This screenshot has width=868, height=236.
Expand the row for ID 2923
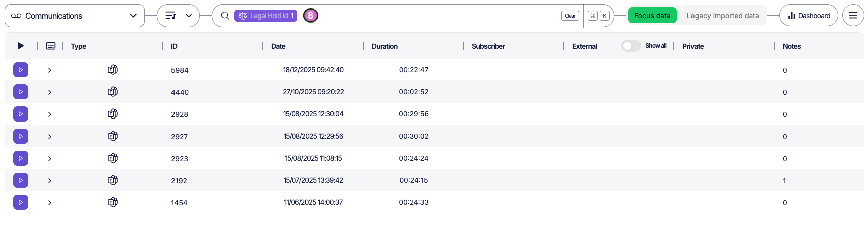tap(50, 159)
